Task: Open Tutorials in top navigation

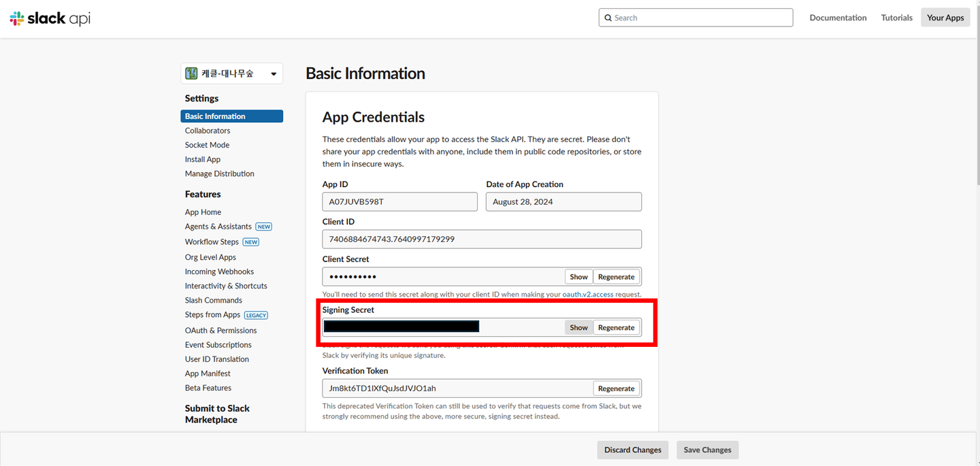Action: [896, 18]
